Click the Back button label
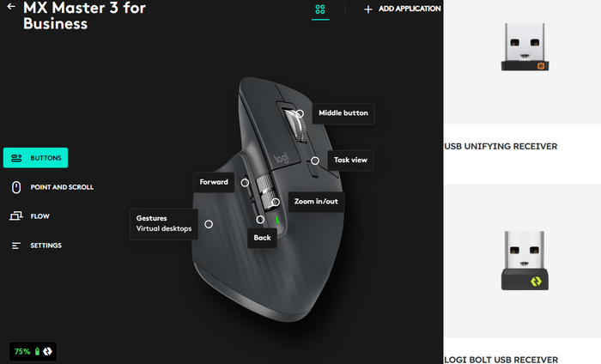 262,238
